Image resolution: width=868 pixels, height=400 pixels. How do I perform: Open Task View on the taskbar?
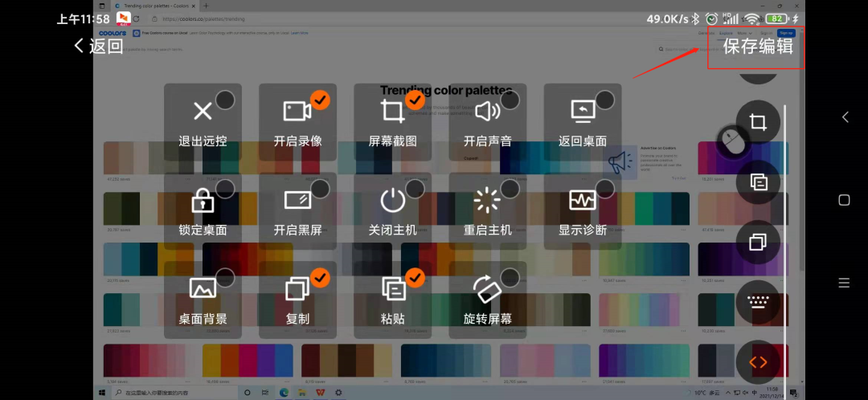click(266, 392)
